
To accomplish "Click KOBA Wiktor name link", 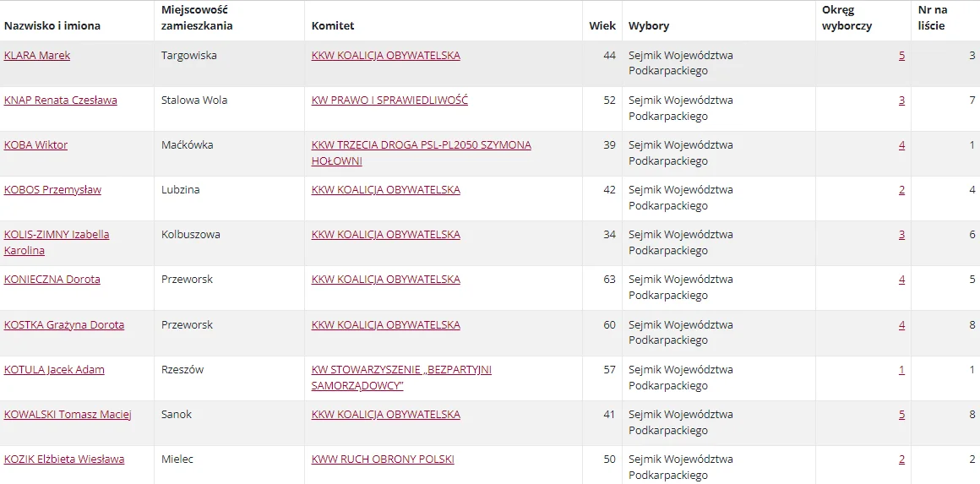I will tap(35, 145).
